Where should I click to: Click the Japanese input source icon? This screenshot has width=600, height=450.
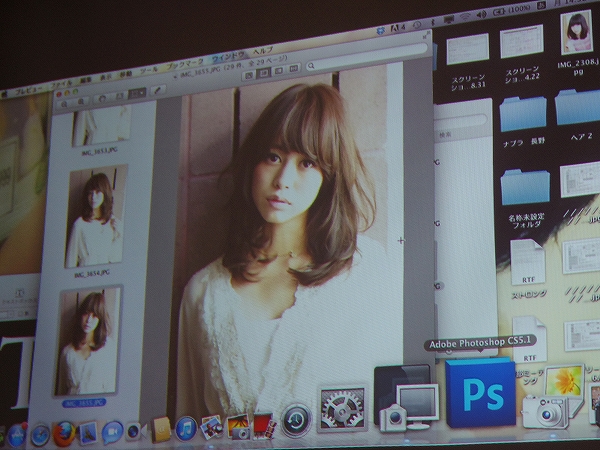(541, 5)
